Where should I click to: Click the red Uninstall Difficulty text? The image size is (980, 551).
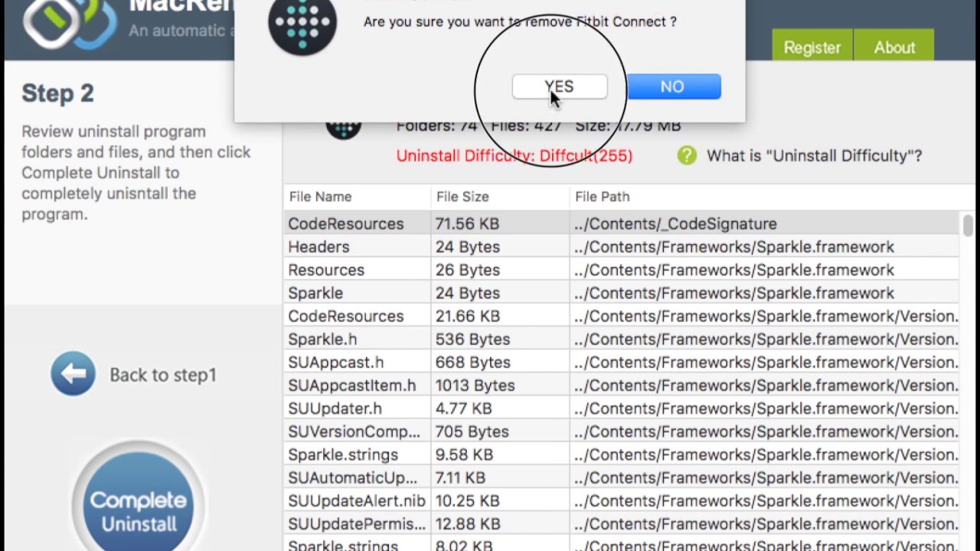tap(514, 155)
